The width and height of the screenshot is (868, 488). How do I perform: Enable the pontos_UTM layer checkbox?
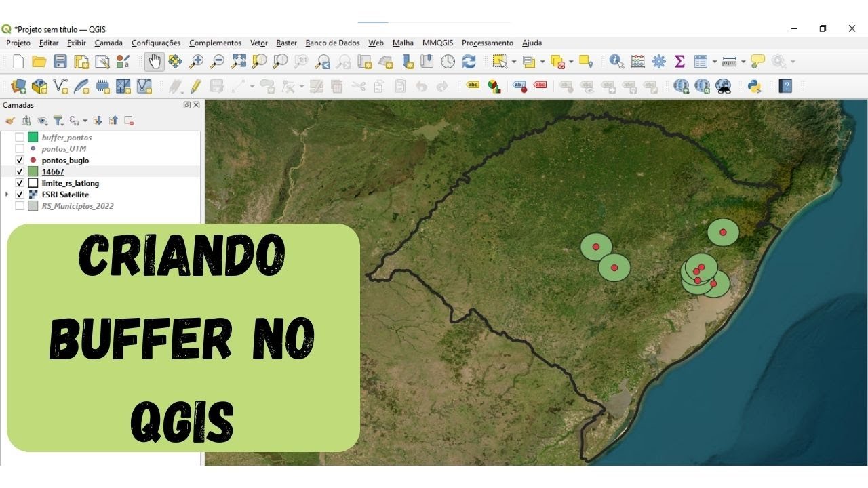[x=20, y=149]
